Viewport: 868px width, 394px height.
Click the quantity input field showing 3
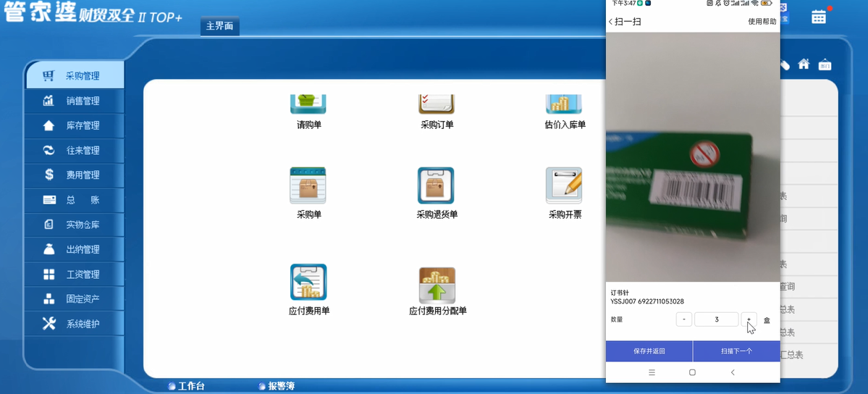click(716, 319)
